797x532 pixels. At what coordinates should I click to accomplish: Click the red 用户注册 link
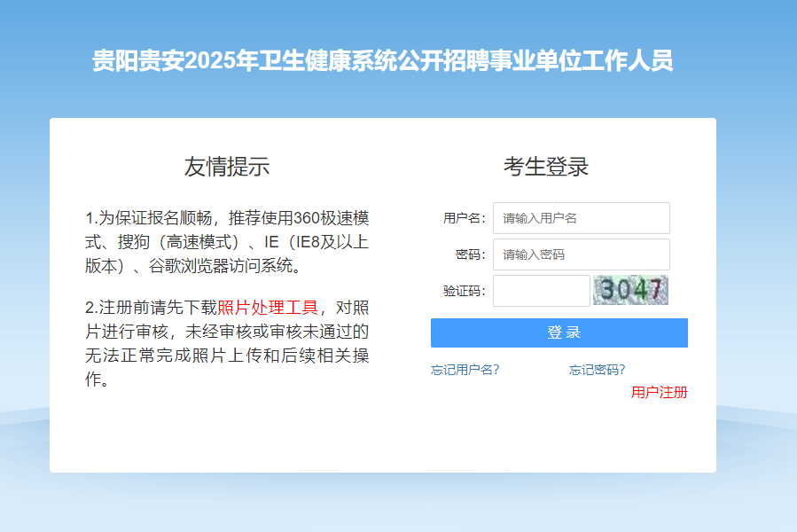pos(659,393)
